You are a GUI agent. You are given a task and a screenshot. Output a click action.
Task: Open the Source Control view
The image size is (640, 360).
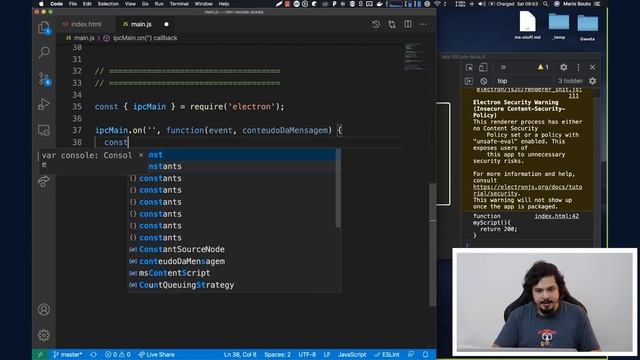pos(44,78)
